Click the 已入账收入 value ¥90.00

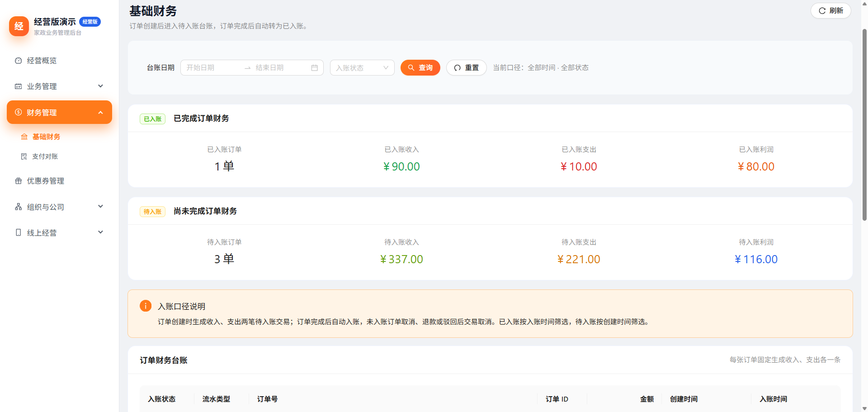(401, 167)
